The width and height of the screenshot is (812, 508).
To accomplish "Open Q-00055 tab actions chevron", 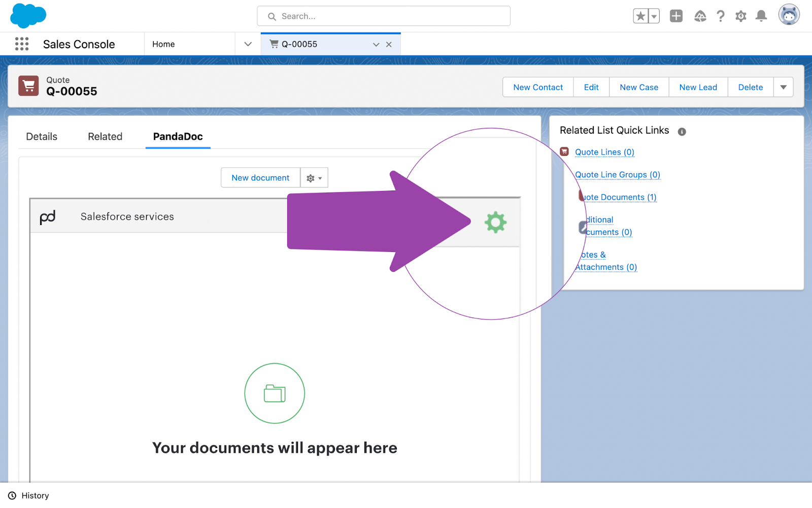I will (x=376, y=45).
